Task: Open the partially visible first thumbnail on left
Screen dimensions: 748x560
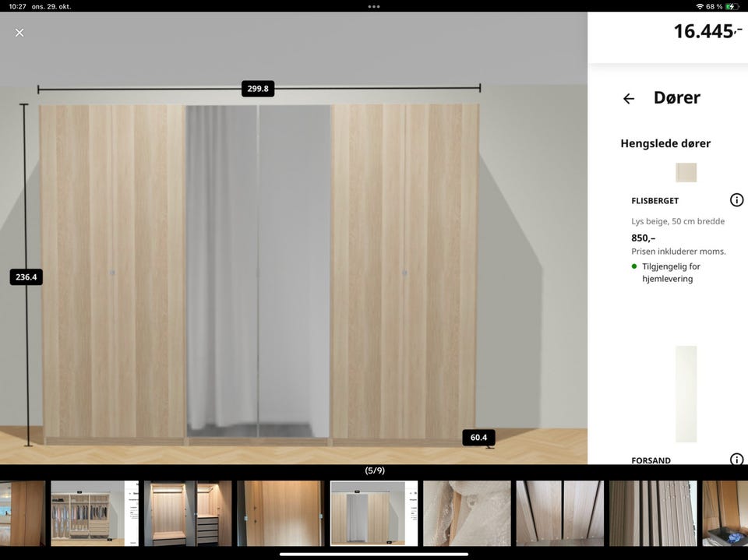Action: point(23,513)
